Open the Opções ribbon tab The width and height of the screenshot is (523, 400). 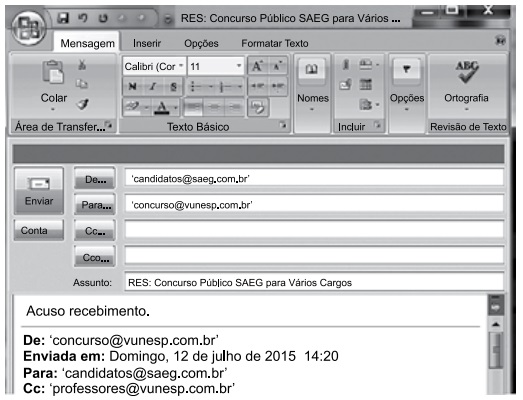(x=201, y=43)
